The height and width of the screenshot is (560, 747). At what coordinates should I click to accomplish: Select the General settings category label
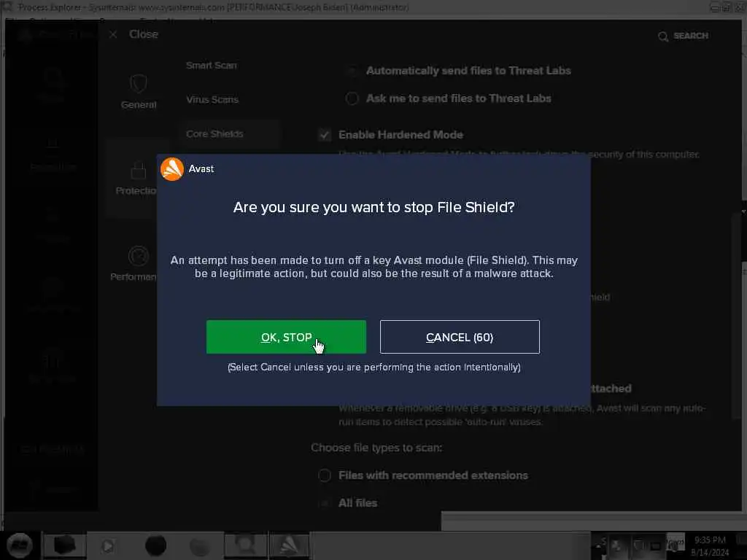click(139, 105)
